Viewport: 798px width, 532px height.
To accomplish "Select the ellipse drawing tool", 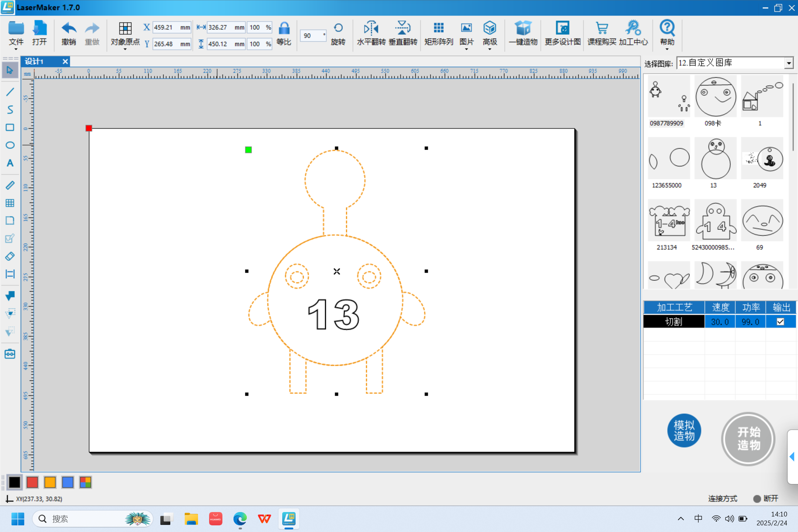I will point(10,145).
